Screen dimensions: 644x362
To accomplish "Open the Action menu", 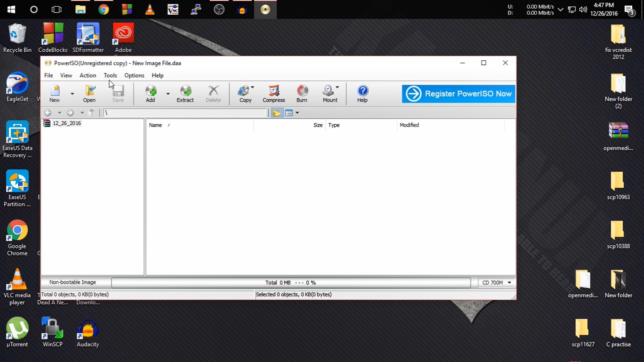I will pyautogui.click(x=88, y=75).
